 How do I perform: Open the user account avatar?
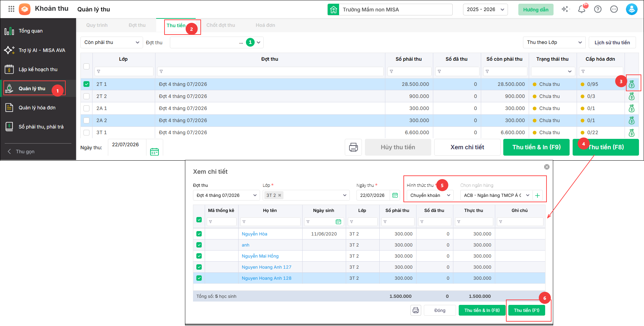point(632,9)
